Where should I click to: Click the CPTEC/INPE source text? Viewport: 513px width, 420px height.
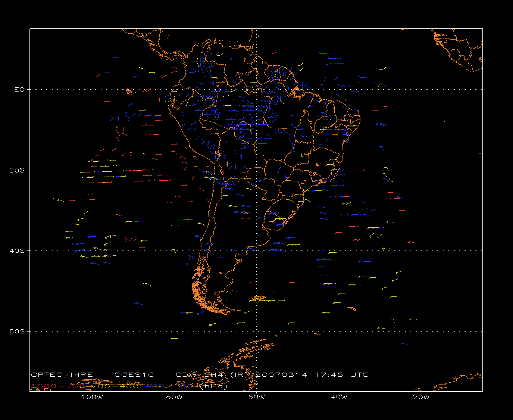[62, 375]
